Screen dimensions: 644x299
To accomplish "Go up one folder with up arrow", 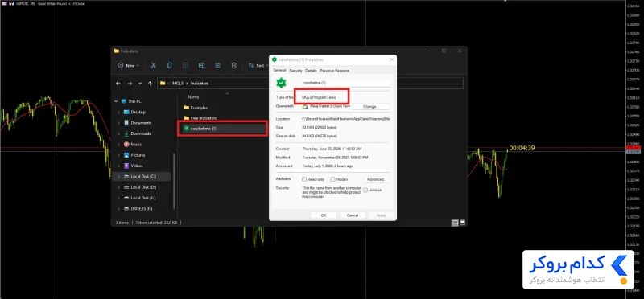I will coord(150,84).
